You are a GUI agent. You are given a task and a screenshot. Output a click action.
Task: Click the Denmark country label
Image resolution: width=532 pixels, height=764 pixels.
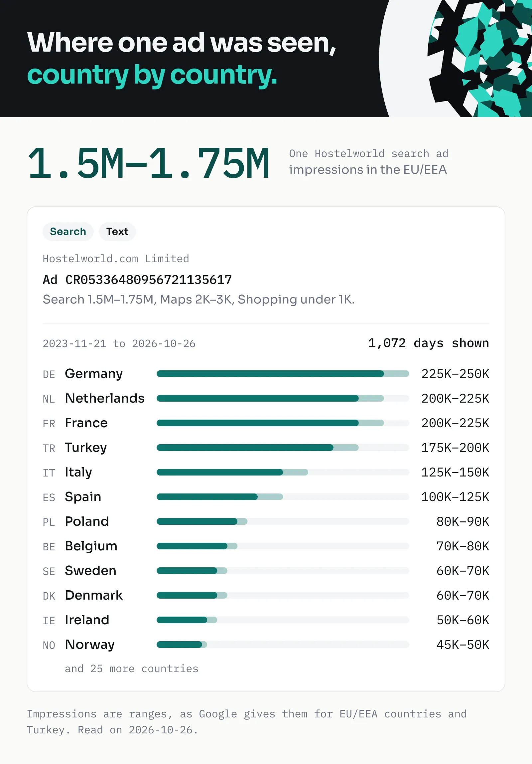(x=94, y=595)
